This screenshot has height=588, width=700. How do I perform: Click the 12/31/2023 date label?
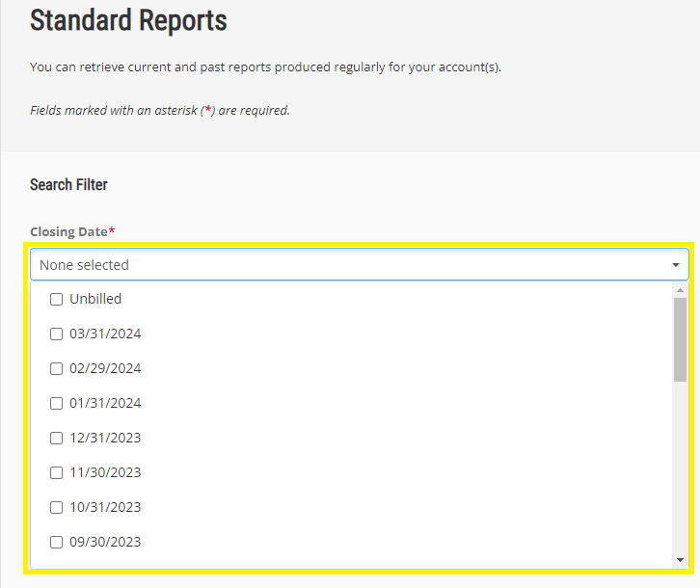click(x=105, y=438)
